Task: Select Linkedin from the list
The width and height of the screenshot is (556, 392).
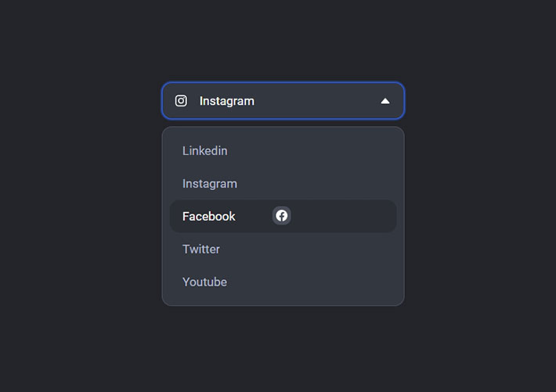Action: pyautogui.click(x=205, y=150)
